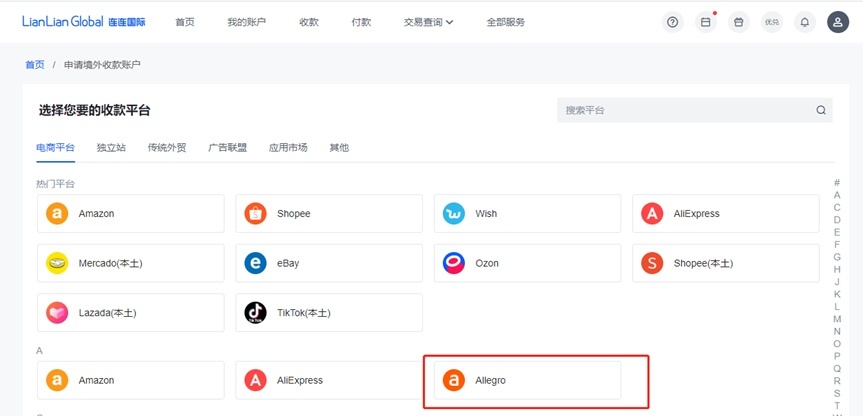Open the 优兑 coupon icon

pos(772,23)
